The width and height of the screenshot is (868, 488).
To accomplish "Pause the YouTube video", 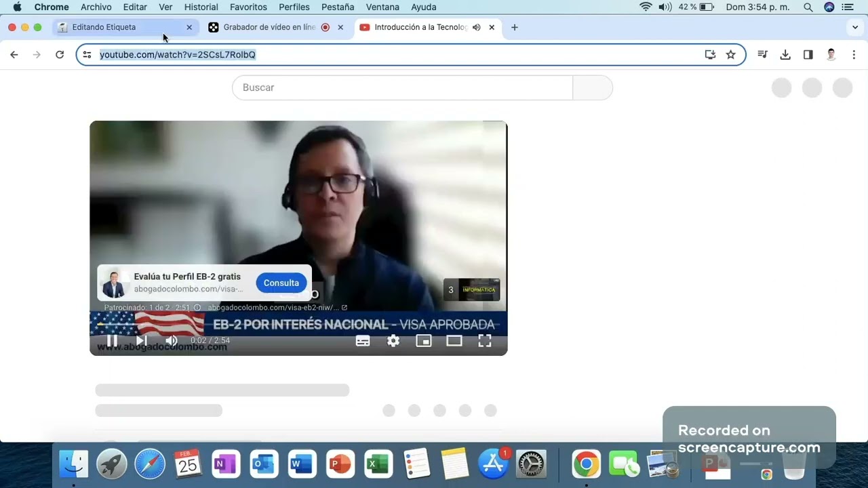I will click(x=112, y=340).
